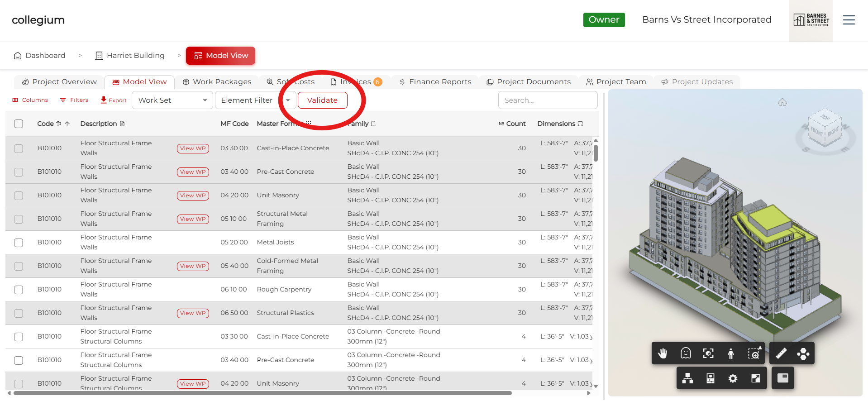Screen dimensions: 868x401
Task: Export the table data
Action: [114, 100]
